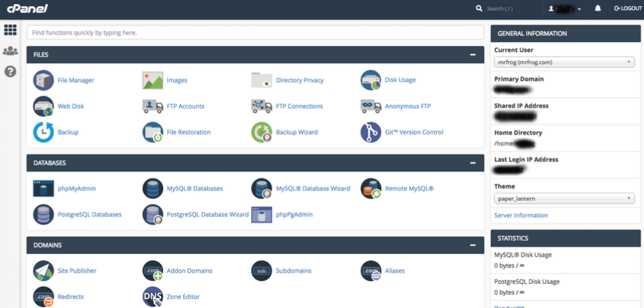
Task: Open the Zone Editor link text
Action: (x=183, y=297)
